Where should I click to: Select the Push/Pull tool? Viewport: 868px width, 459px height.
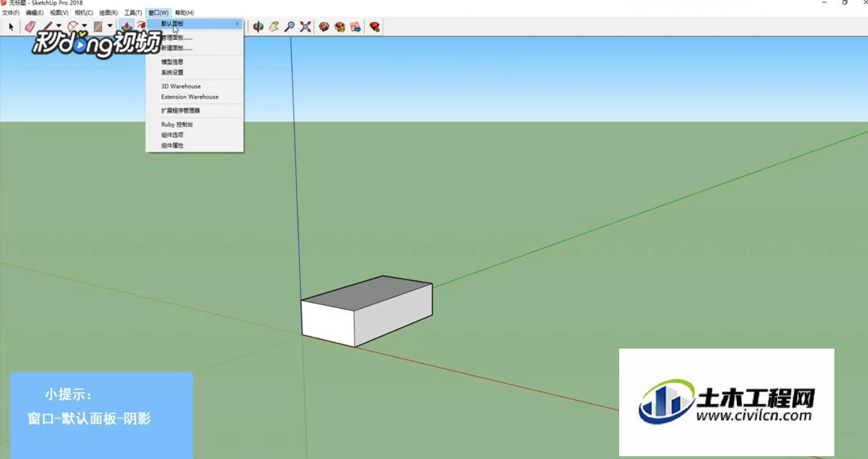[x=127, y=26]
